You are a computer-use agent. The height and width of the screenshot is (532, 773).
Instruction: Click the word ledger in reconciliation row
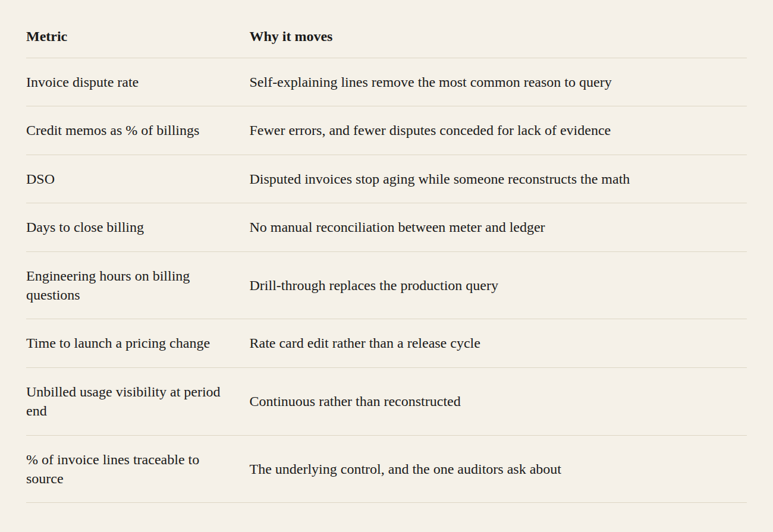(x=527, y=227)
